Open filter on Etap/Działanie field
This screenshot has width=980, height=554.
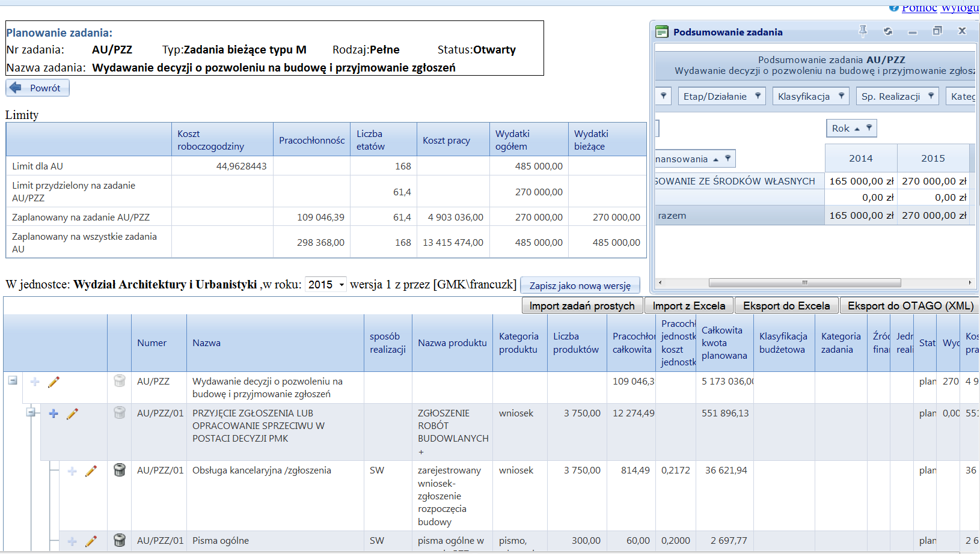(x=758, y=96)
